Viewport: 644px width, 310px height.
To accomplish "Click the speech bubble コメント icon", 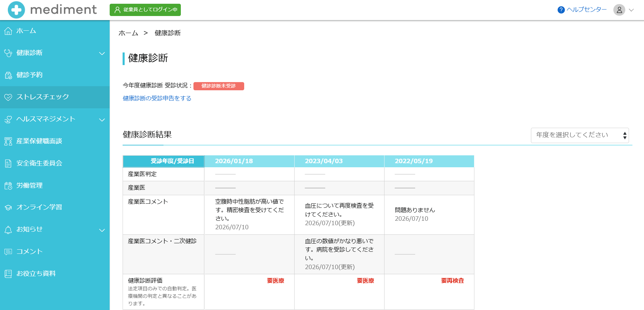I will click(x=8, y=252).
